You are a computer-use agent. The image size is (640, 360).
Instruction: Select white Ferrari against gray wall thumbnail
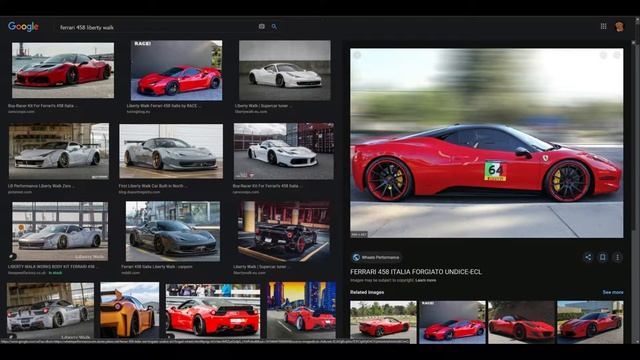pos(284,70)
